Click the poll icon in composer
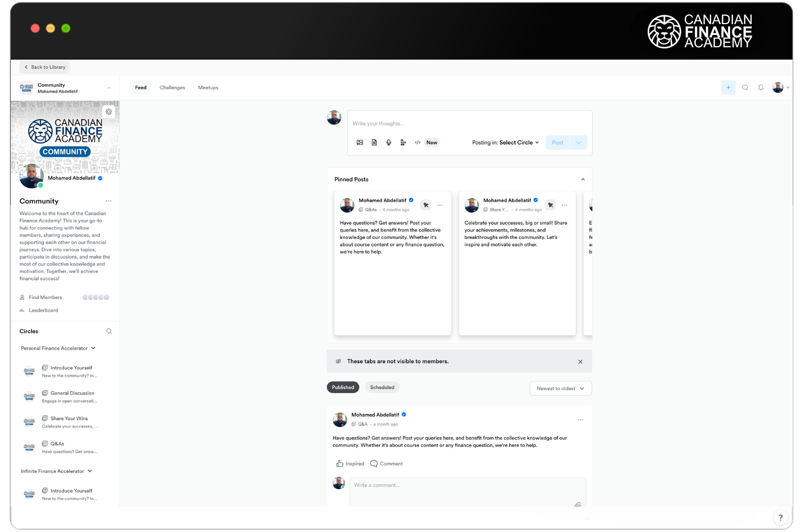This screenshot has height=532, width=800. (403, 142)
